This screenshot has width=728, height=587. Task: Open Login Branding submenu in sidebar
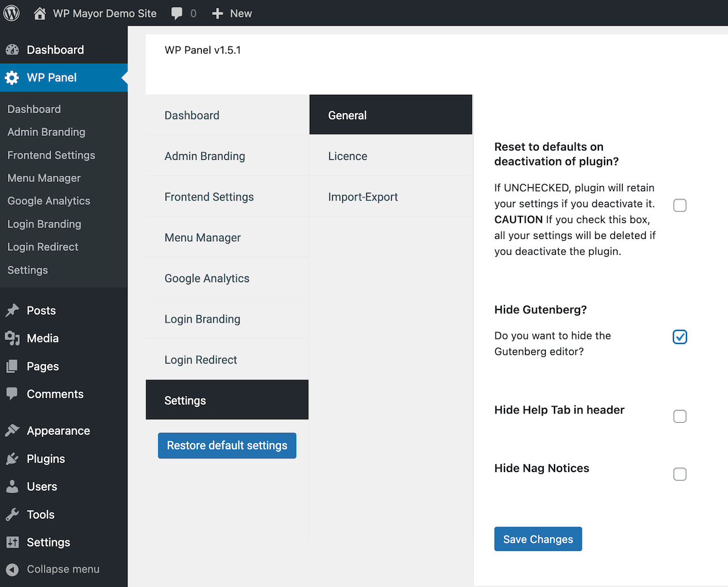click(x=44, y=224)
